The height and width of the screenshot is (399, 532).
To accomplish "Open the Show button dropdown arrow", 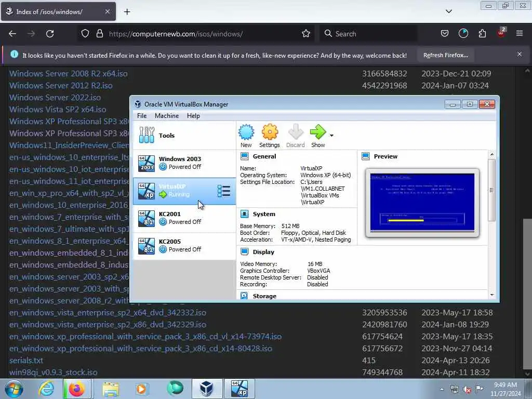I will point(331,136).
